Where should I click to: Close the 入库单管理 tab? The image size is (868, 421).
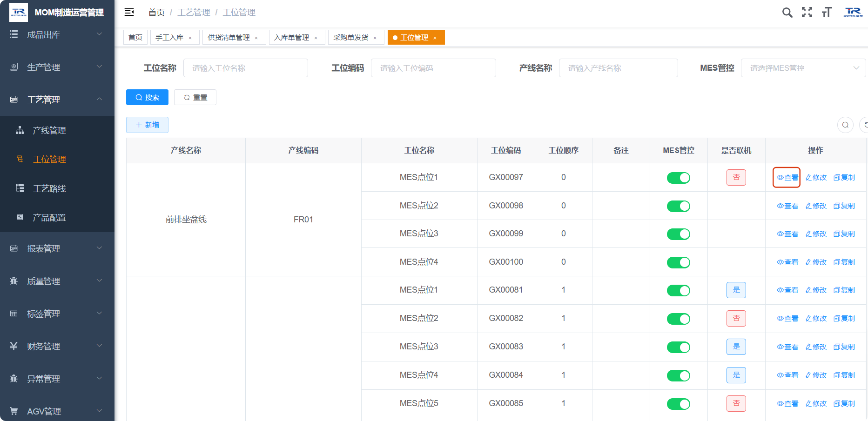point(316,38)
